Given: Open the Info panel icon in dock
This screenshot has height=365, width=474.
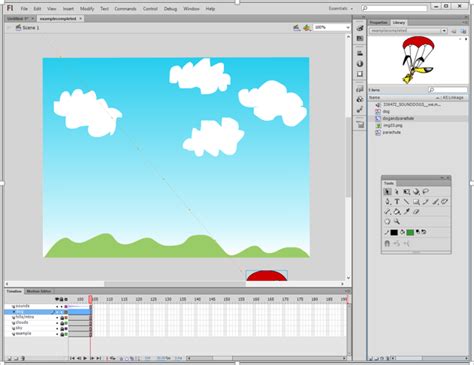Looking at the screenshot, I should coord(360,64).
